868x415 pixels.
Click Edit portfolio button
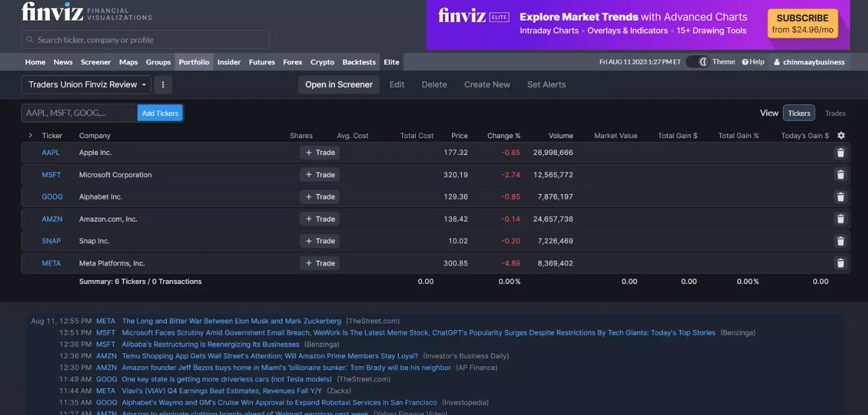397,85
